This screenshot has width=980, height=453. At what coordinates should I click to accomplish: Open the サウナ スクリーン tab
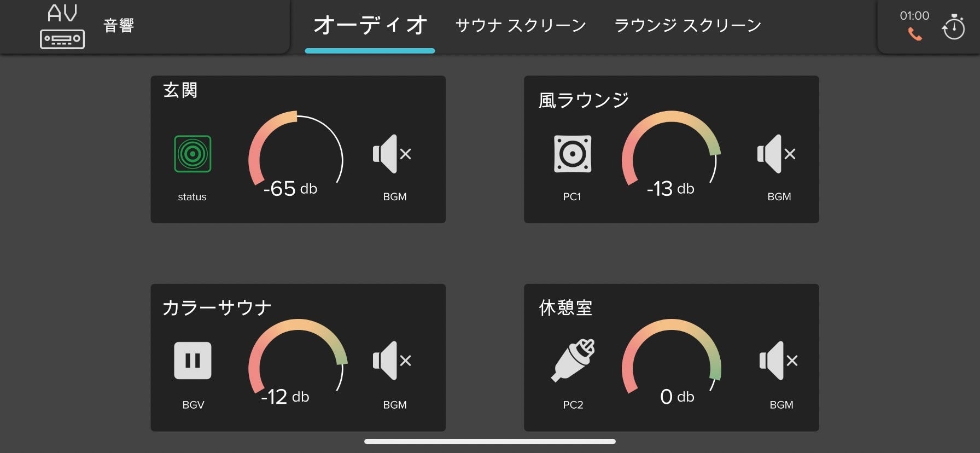[521, 26]
